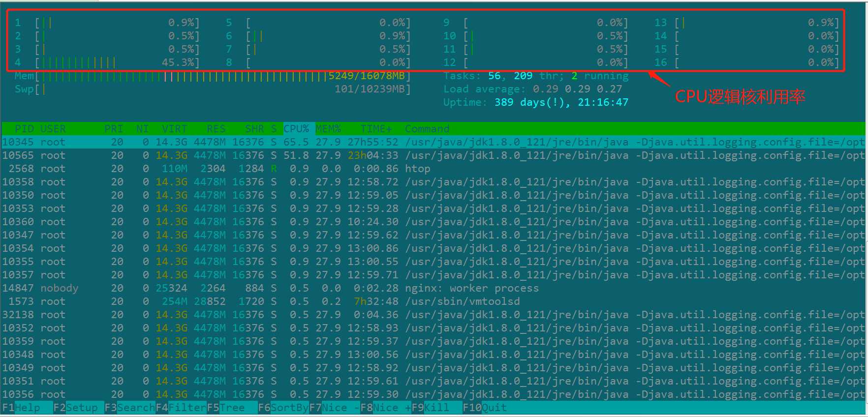Sort by the VIRT column header

point(175,129)
